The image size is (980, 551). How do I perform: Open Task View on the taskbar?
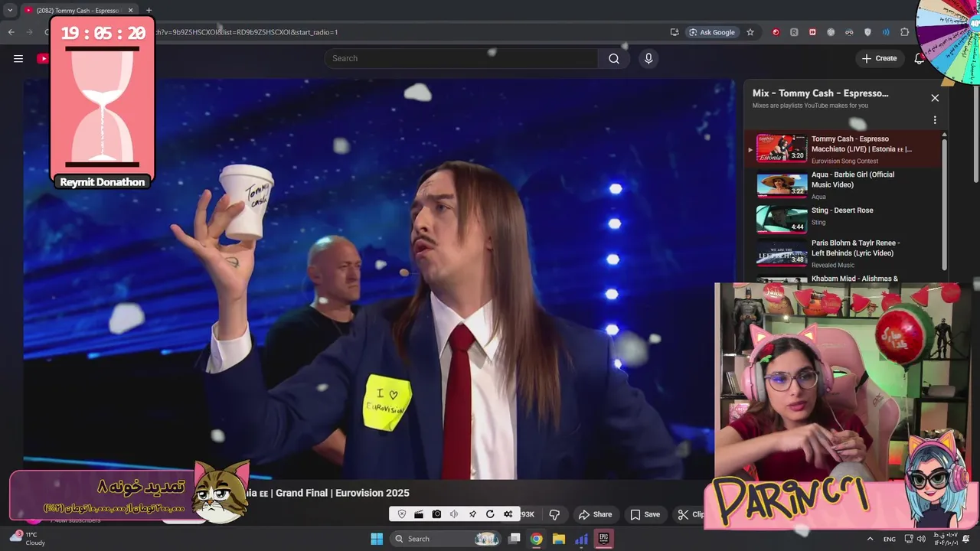click(514, 539)
